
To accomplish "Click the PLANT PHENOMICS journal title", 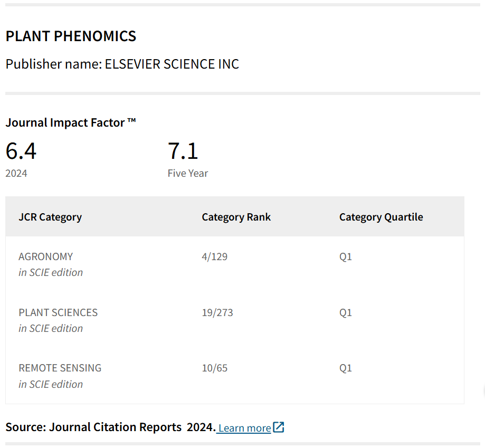I will pos(71,36).
